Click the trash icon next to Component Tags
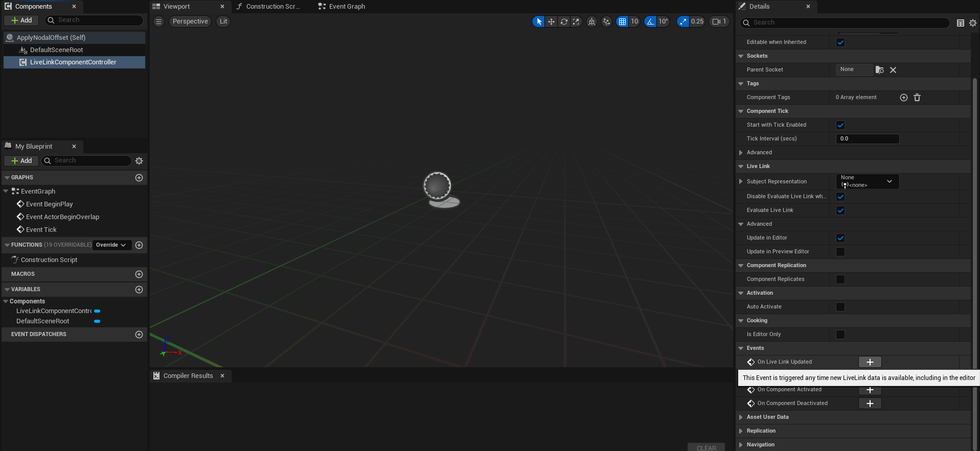Screen dimensions: 980x451 coord(917,98)
